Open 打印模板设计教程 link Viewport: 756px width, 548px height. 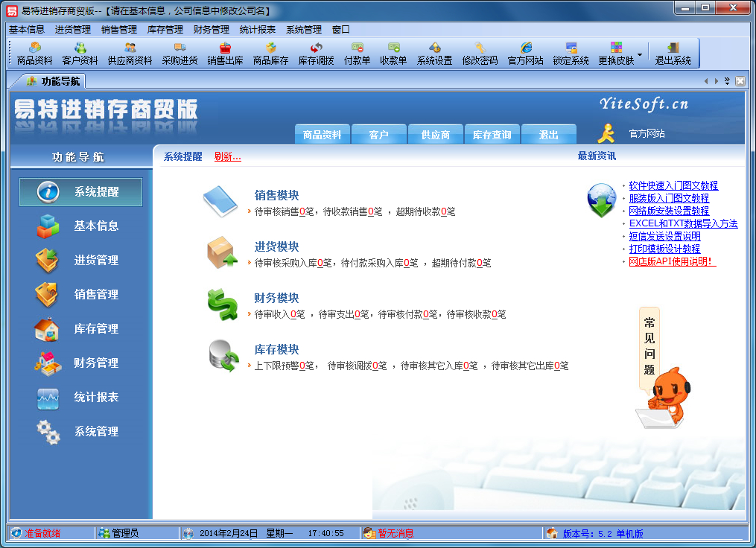point(664,249)
